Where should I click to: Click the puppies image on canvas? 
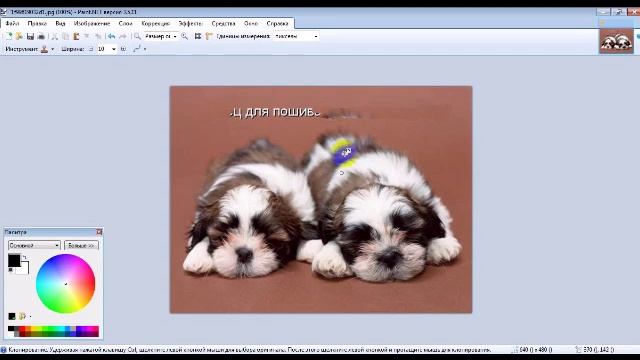pyautogui.click(x=321, y=200)
